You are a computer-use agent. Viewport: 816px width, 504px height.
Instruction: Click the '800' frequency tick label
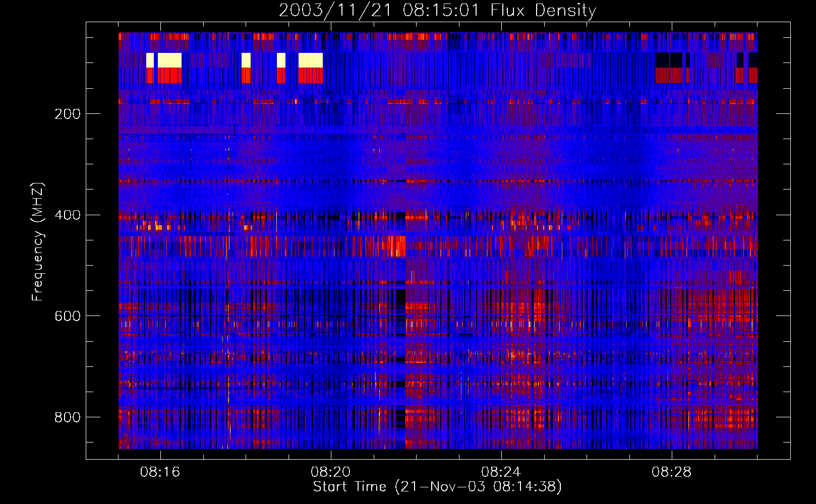pyautogui.click(x=68, y=417)
